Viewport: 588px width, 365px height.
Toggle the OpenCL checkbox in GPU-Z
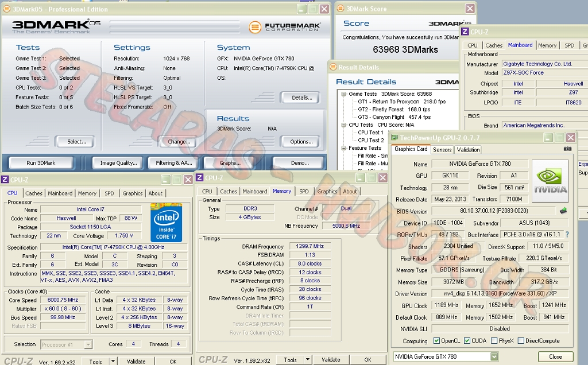(436, 341)
